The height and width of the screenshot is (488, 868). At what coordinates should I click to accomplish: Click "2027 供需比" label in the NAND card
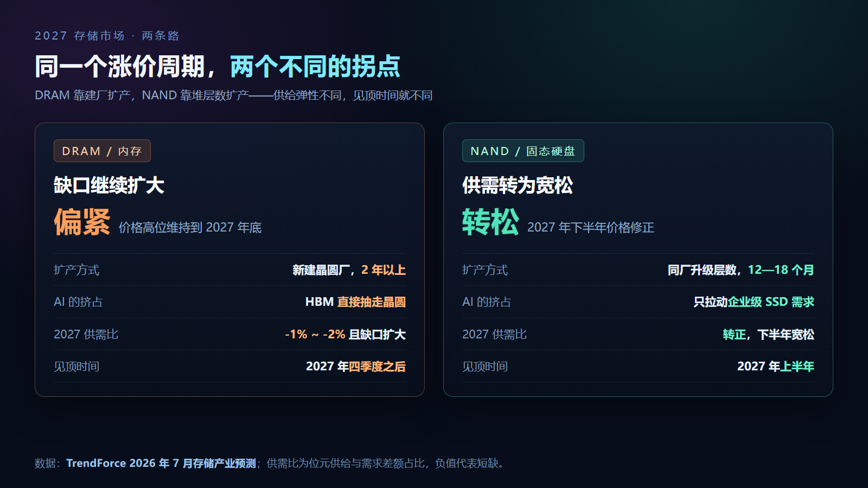point(494,335)
